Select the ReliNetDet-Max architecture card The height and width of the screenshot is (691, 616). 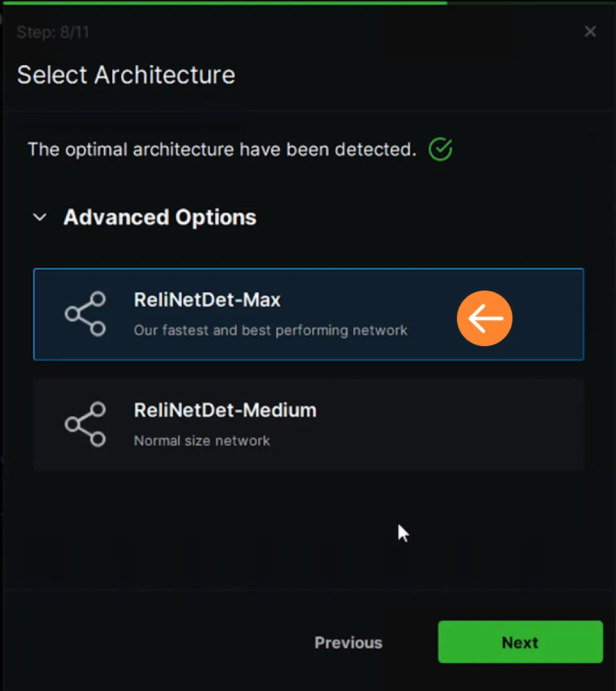(x=309, y=314)
